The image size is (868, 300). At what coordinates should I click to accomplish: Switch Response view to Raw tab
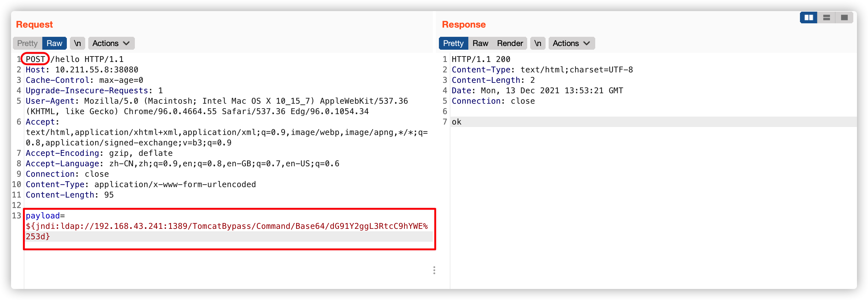480,43
